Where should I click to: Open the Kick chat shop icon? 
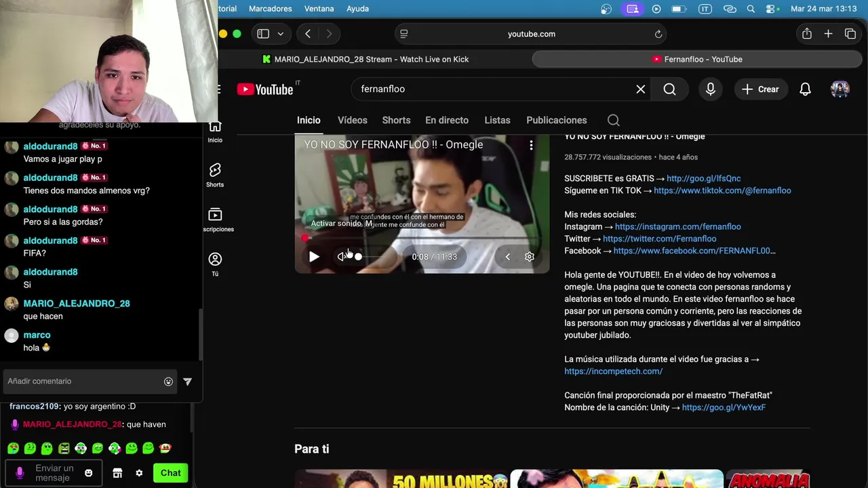pyautogui.click(x=117, y=473)
